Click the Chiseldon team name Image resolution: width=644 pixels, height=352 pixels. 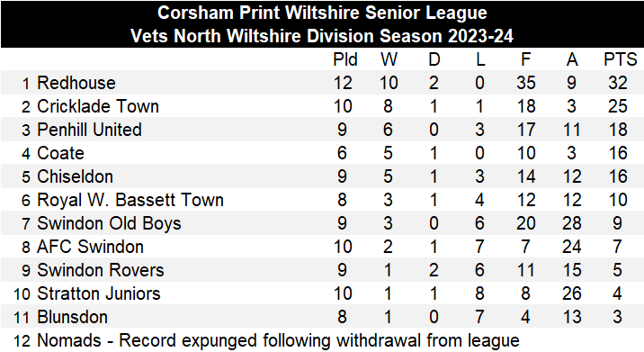(76, 176)
